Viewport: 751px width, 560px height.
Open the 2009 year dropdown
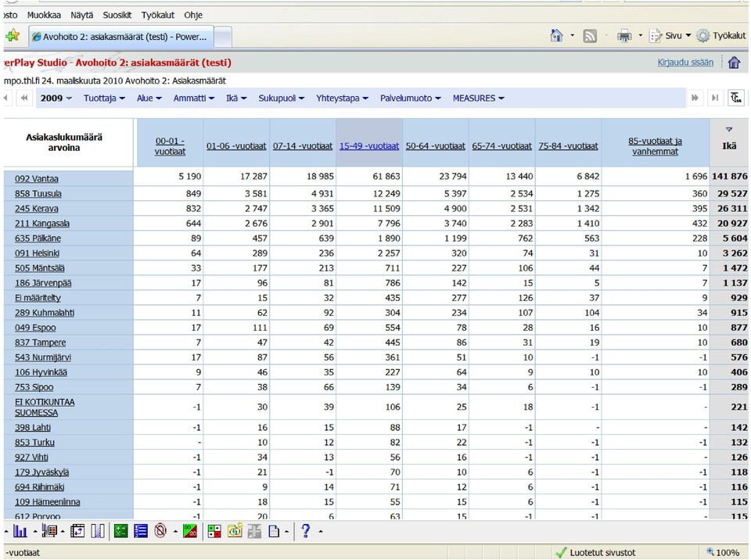coord(56,99)
